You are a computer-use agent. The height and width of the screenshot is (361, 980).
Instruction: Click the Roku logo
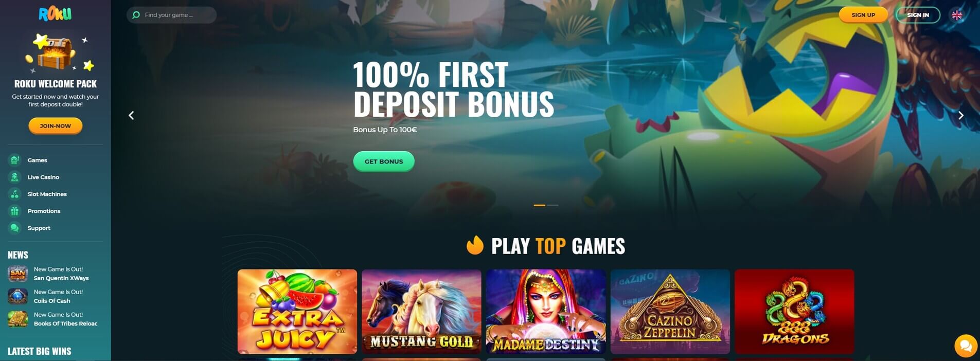(55, 14)
